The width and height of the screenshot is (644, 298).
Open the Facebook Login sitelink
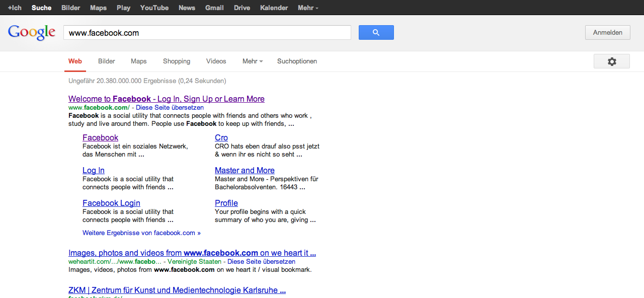pyautogui.click(x=111, y=203)
